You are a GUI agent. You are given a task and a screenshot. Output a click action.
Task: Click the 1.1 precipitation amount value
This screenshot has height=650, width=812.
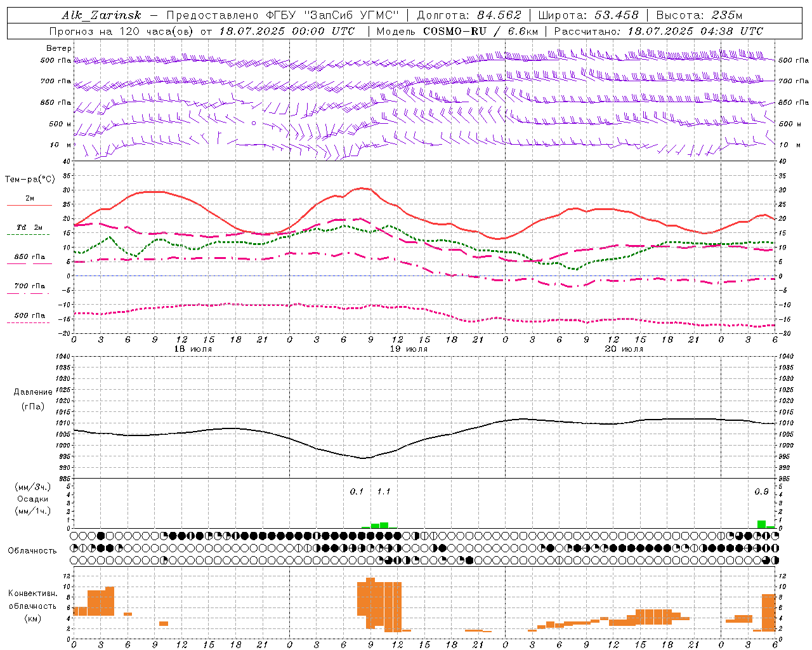point(384,492)
